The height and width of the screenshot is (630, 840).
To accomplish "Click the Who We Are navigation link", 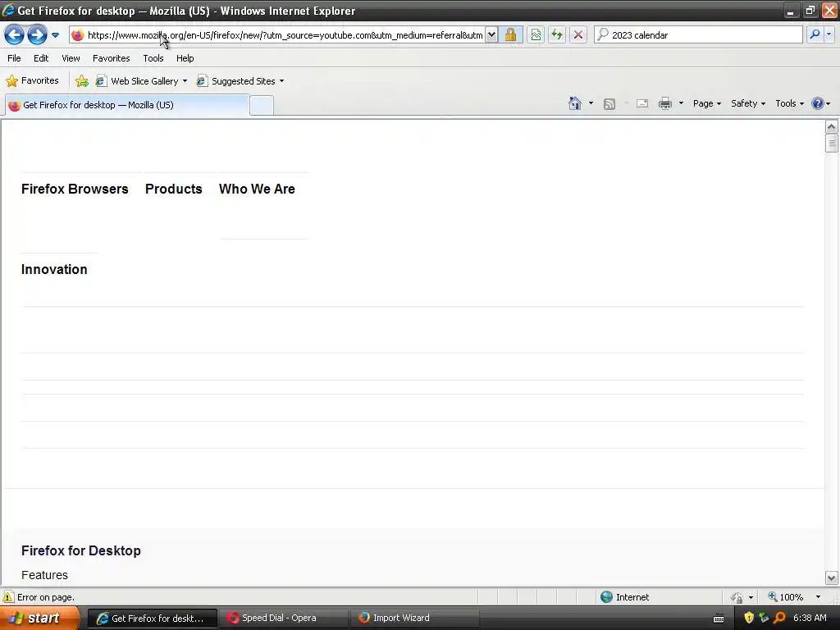I will click(257, 189).
